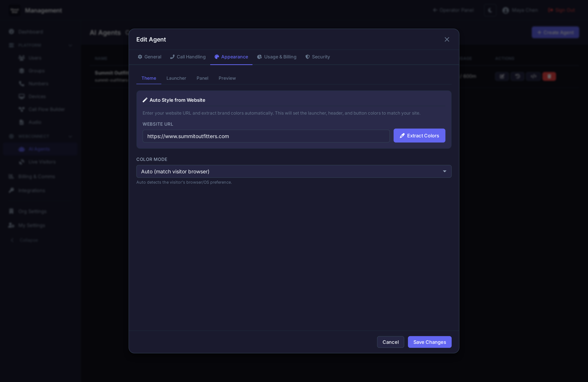Click 'Auto detects the visitor's browser/OS preference.' text
The height and width of the screenshot is (382, 588).
pos(184,182)
